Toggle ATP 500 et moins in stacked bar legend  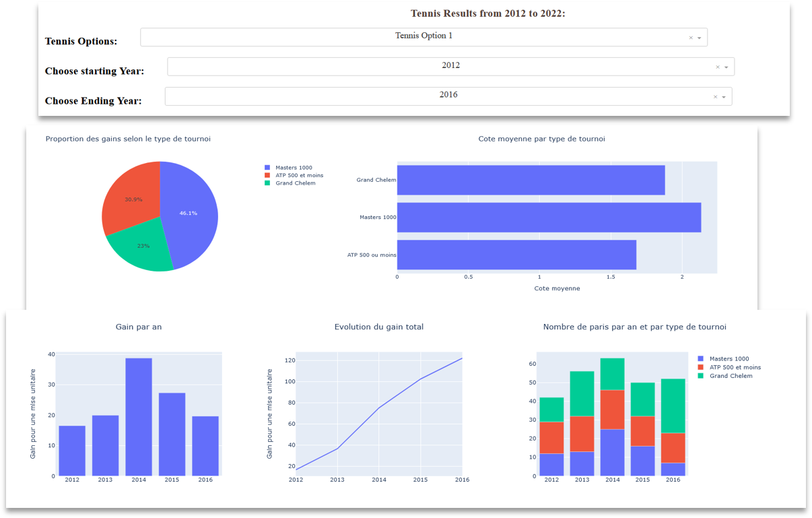coord(730,367)
